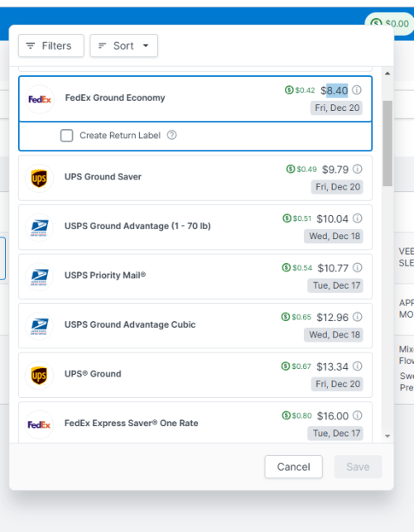Select USPS Priority Mail option
Image resolution: width=414 pixels, height=532 pixels.
(195, 276)
